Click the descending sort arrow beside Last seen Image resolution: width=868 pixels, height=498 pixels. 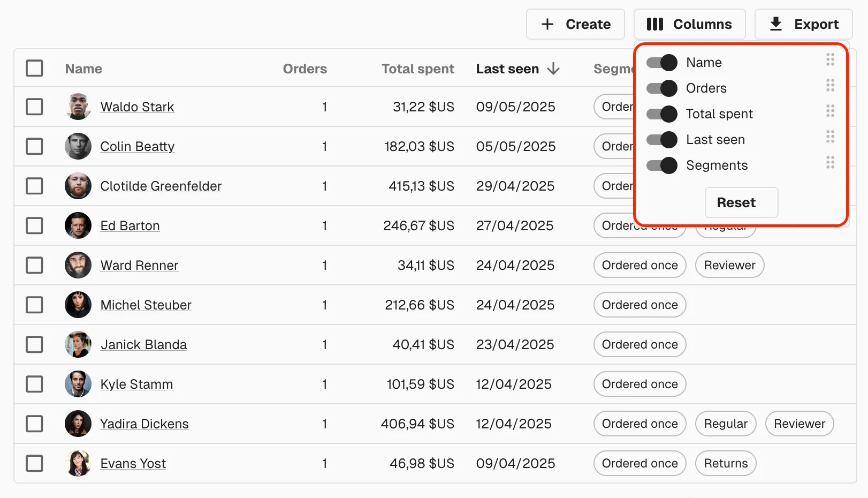point(553,69)
